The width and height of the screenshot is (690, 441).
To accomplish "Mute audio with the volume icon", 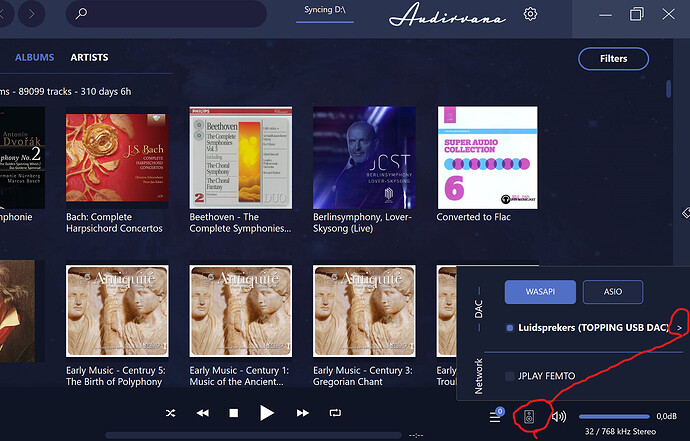I will pyautogui.click(x=558, y=417).
